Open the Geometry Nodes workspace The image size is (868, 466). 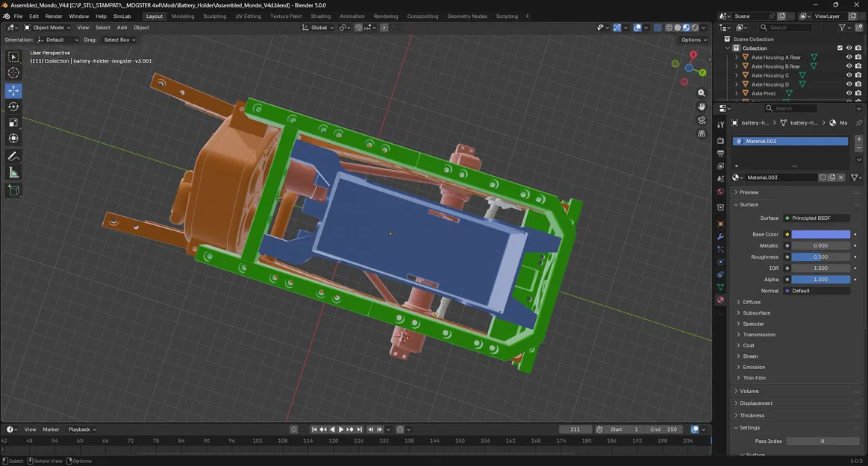[466, 16]
